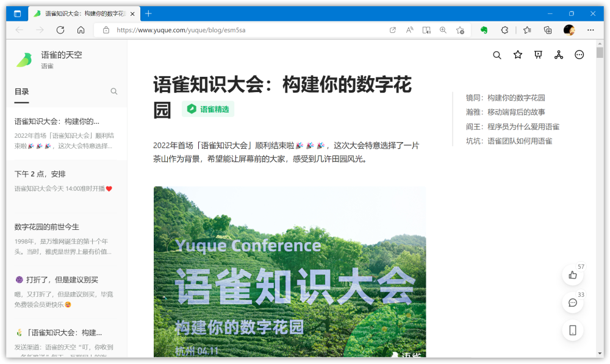This screenshot has width=610, height=364.
Task: Open the Yuque Conference banner image
Action: pyautogui.click(x=290, y=271)
